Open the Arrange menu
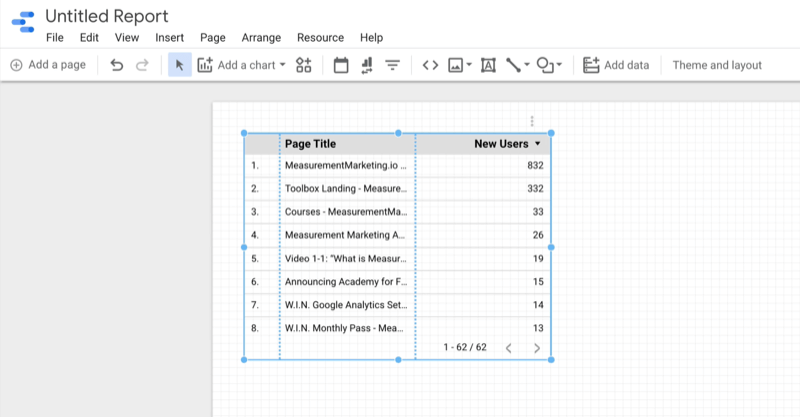 click(261, 38)
